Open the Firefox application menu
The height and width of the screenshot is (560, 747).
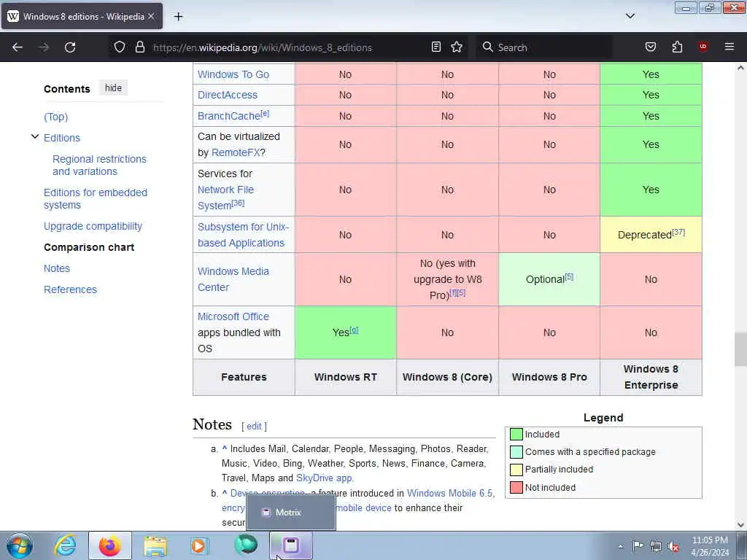point(729,47)
